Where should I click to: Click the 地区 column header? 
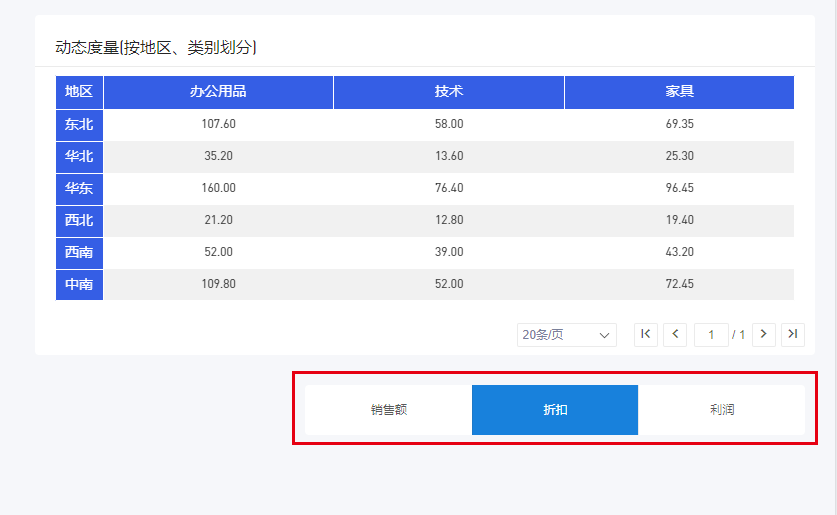pos(79,92)
